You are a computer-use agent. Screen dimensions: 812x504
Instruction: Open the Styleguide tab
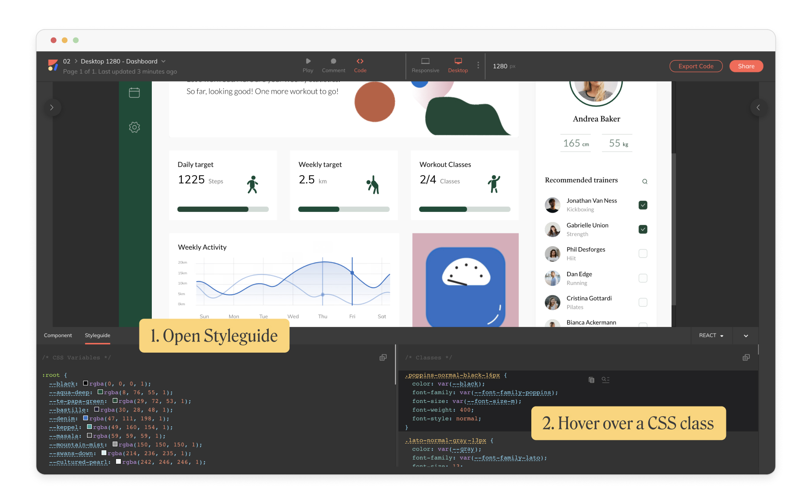[98, 335]
